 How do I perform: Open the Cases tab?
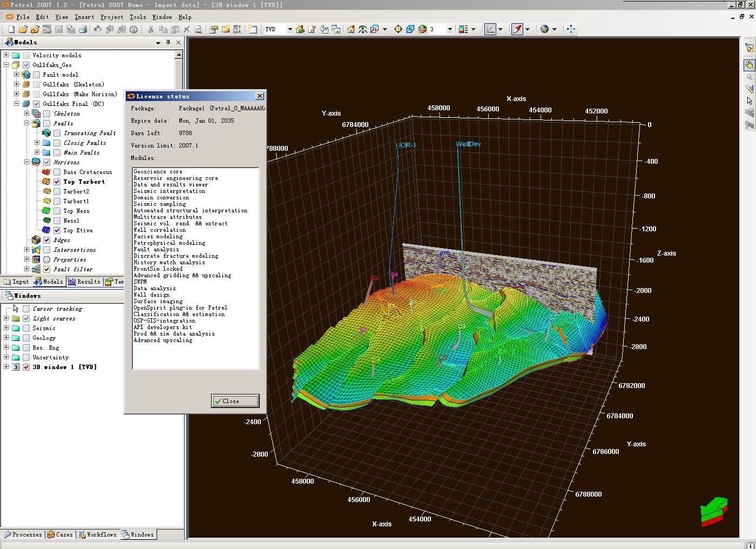click(60, 534)
